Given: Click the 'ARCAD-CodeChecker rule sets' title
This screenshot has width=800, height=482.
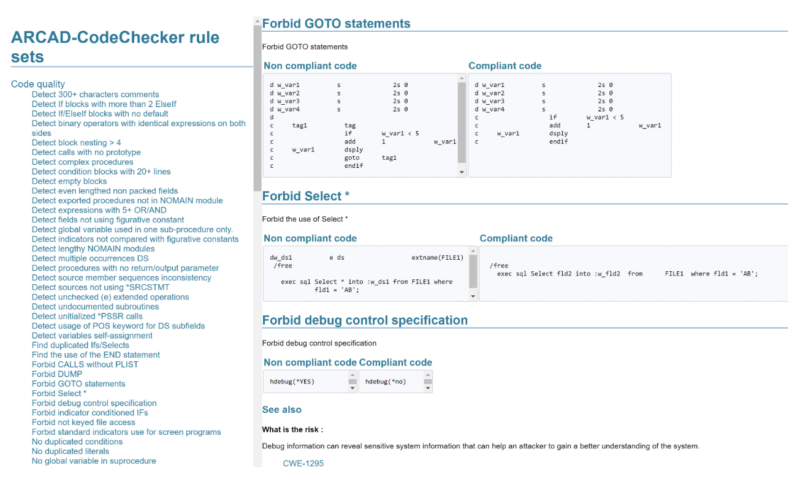Looking at the screenshot, I should 115,47.
